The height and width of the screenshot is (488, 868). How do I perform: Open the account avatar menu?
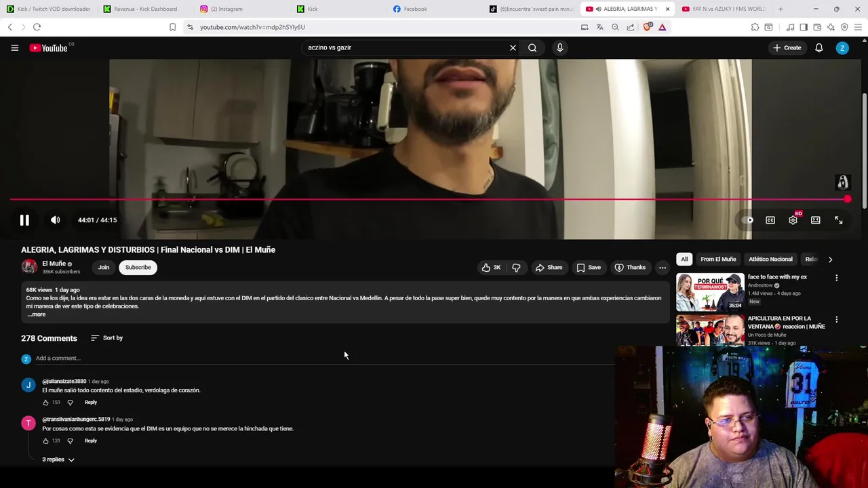click(x=842, y=47)
